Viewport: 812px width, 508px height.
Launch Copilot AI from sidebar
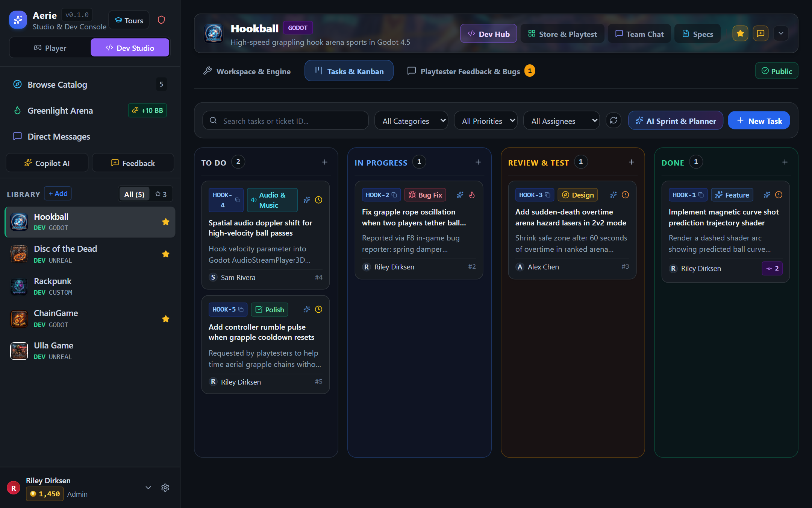click(x=47, y=163)
